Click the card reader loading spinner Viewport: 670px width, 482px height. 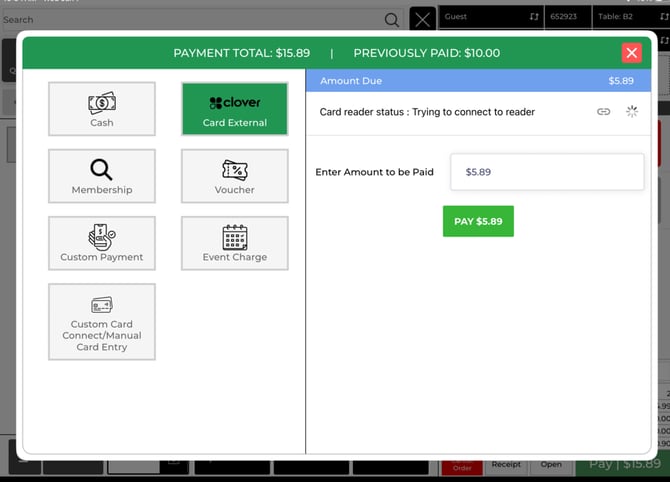[x=632, y=112]
